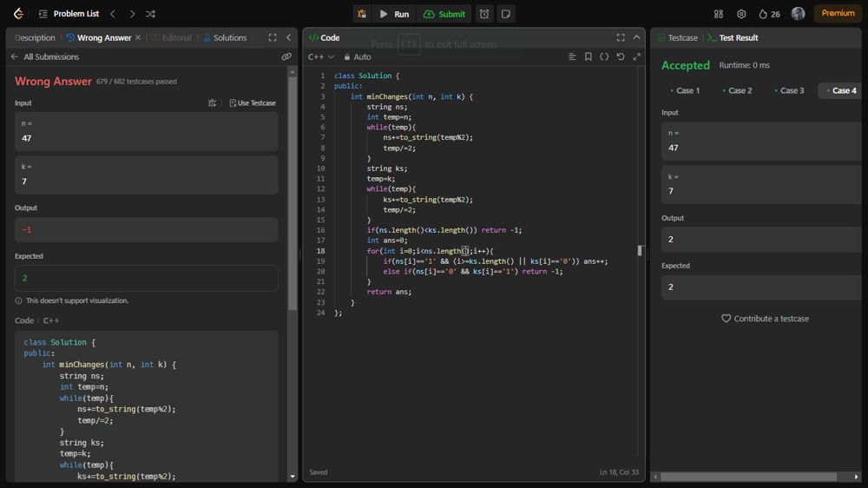Screen dimensions: 868x488
Task: Click Use Testcase button
Action: 253,103
